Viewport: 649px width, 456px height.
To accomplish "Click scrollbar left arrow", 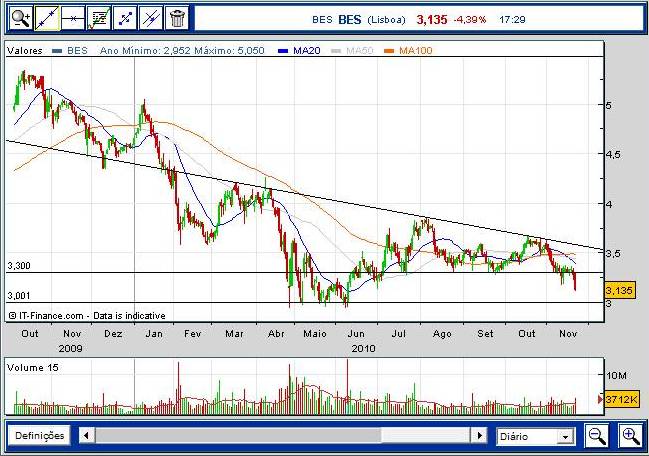I will 87,436.
